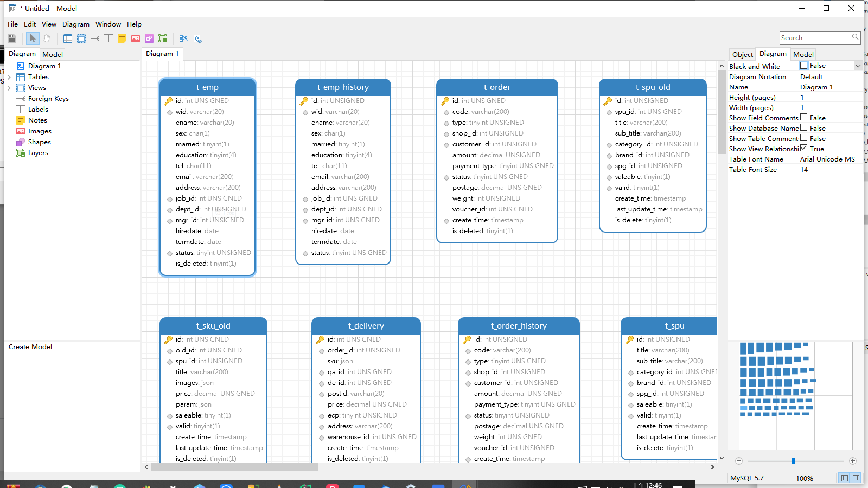
Task: Select Images in the tree
Action: tap(40, 131)
